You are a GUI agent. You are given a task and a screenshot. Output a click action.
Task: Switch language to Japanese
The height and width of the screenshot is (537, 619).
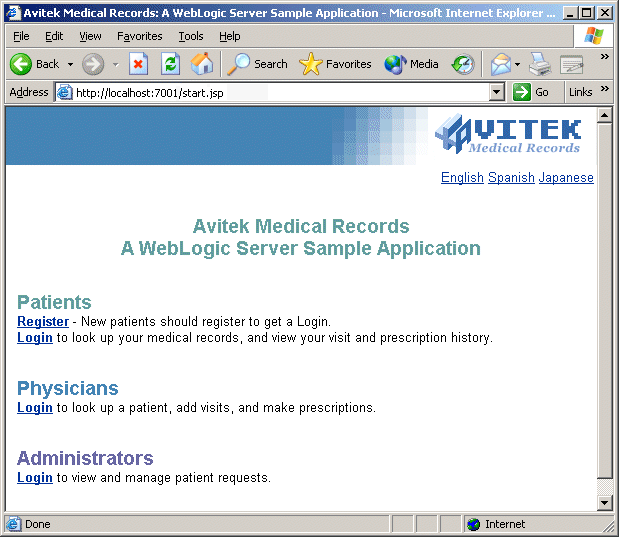click(566, 178)
